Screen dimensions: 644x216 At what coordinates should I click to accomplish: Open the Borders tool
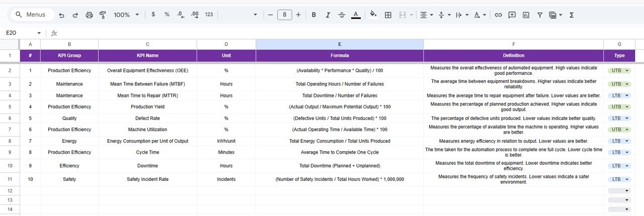(x=388, y=15)
